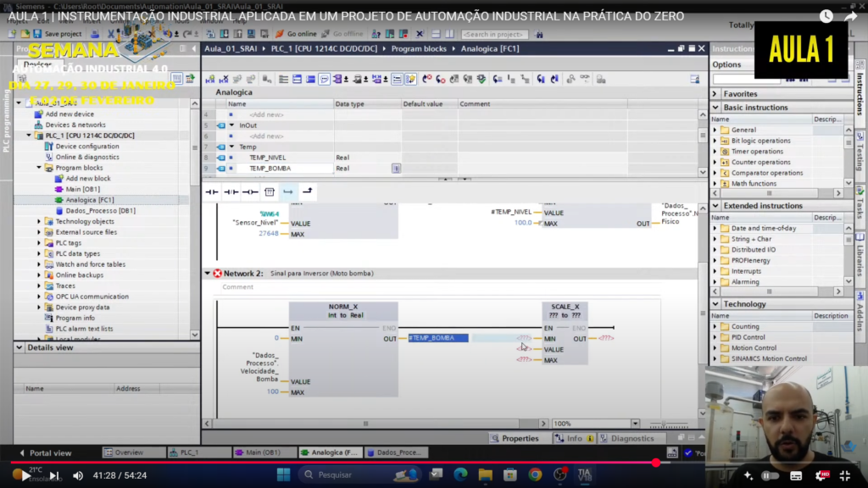Viewport: 868px width, 488px height.
Task: Click the Close branch icon
Action: coord(307,191)
